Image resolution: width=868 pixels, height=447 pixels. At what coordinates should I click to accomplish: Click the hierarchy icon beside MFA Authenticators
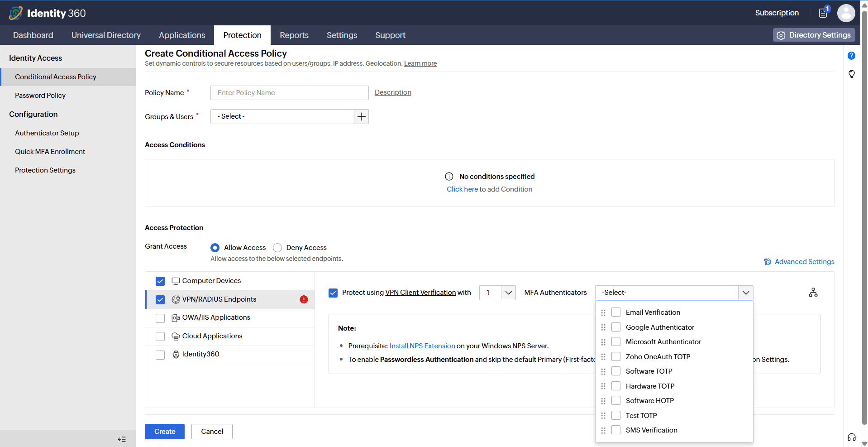click(813, 293)
